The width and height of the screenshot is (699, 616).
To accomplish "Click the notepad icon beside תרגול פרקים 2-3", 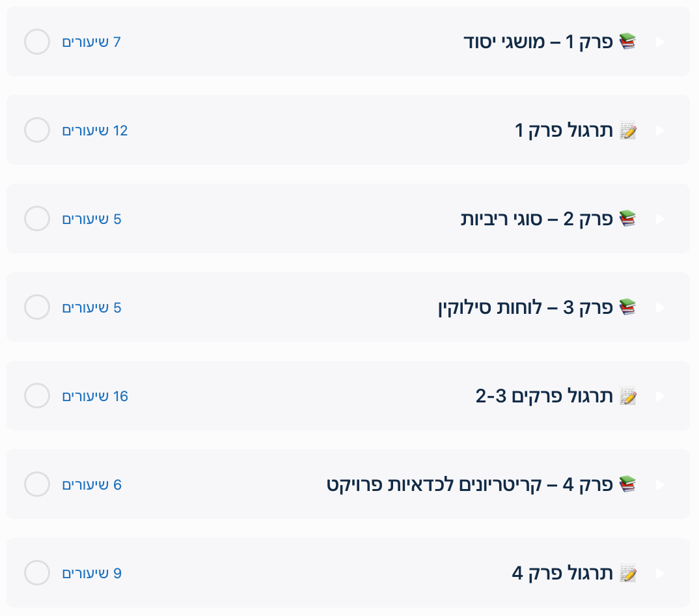I will (627, 396).
